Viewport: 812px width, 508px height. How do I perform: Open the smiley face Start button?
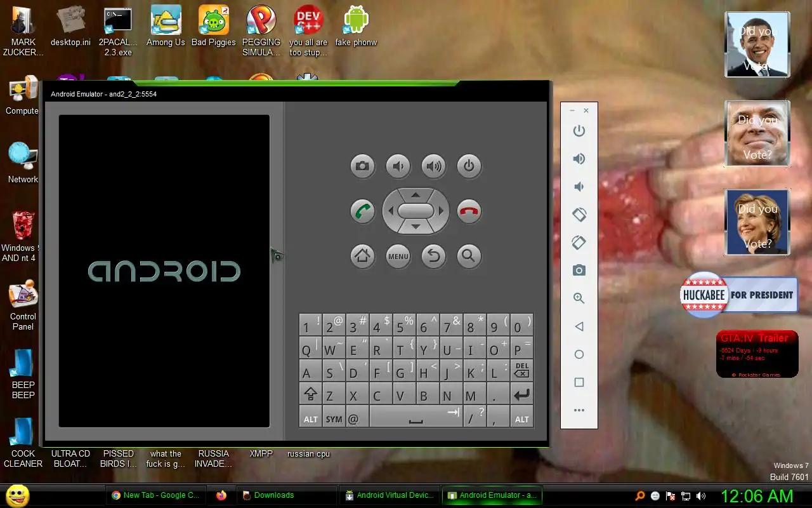point(17,495)
